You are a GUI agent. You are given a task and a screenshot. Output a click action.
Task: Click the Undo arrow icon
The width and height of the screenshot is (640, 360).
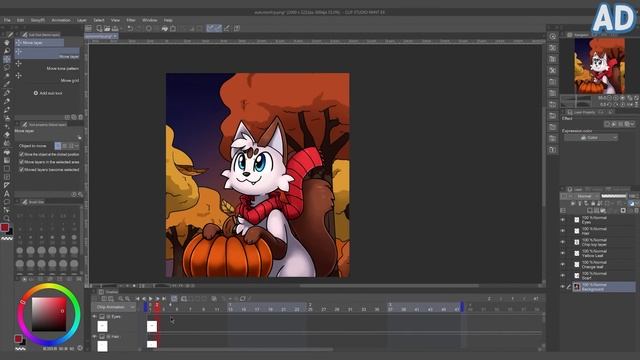(130, 29)
